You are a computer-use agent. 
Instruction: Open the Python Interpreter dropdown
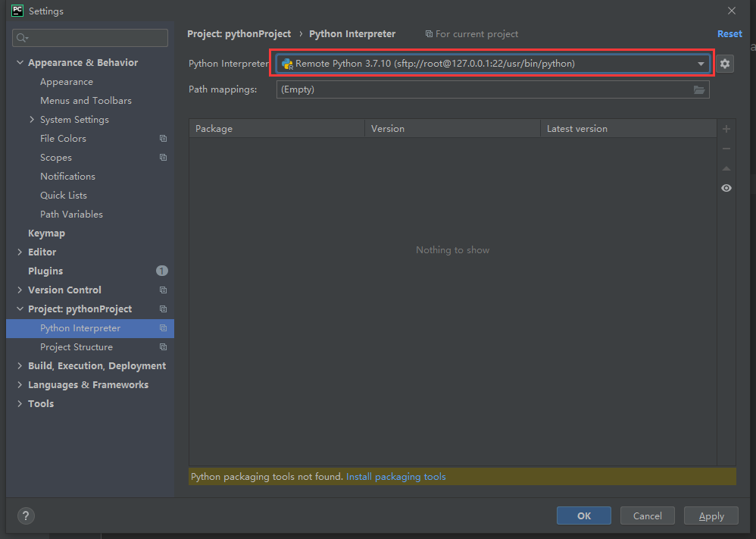pos(701,64)
